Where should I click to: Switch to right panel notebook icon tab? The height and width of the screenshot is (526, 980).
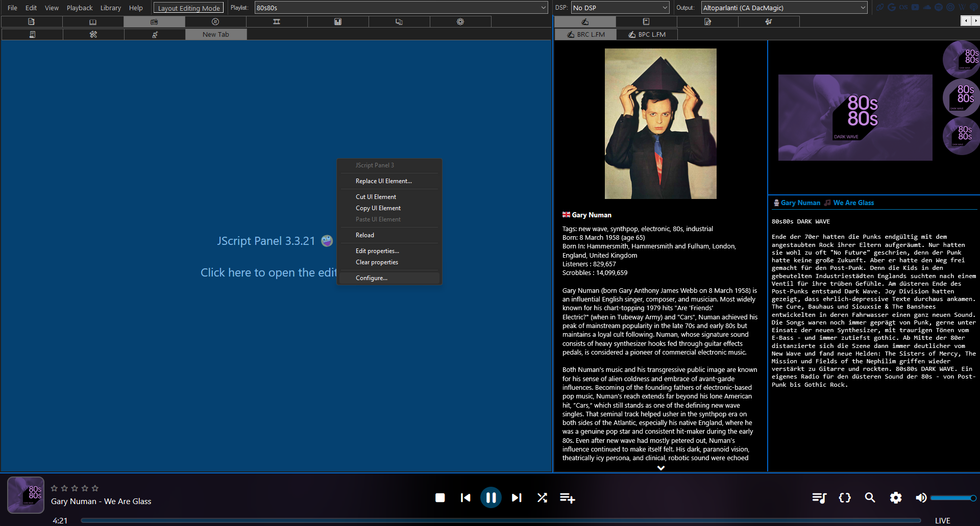click(x=646, y=22)
